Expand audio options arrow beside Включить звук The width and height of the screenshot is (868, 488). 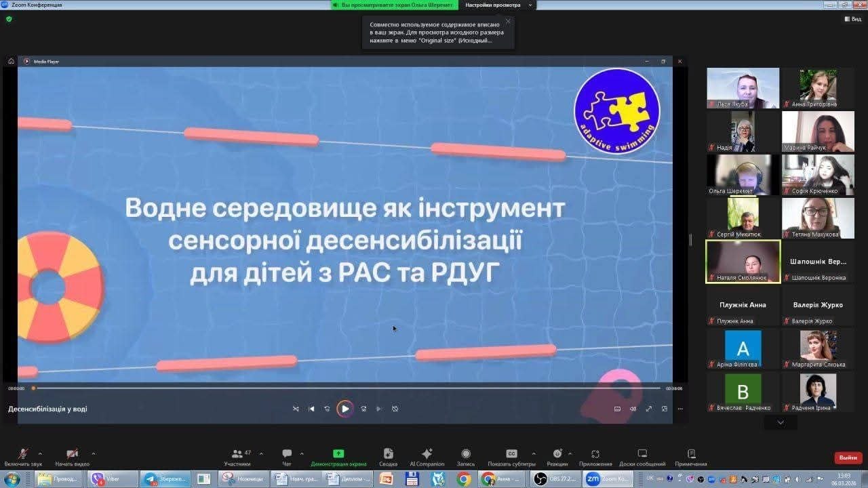pyautogui.click(x=40, y=453)
